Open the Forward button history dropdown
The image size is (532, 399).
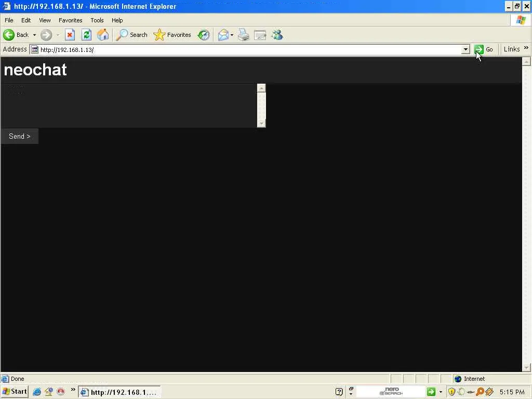coord(58,35)
